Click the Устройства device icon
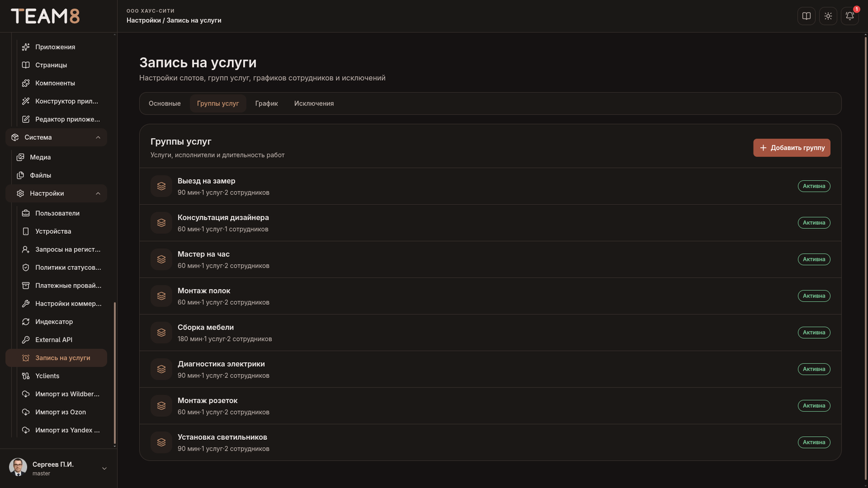868x488 pixels. [26, 231]
